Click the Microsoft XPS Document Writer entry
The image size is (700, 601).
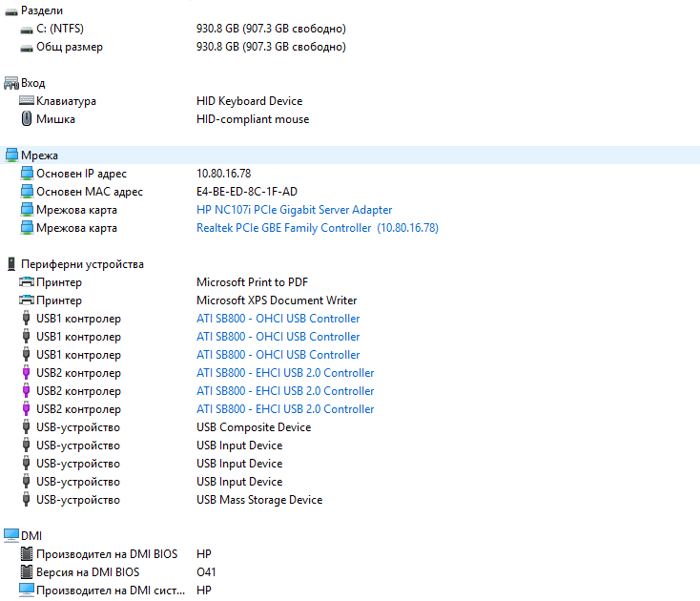(x=277, y=300)
